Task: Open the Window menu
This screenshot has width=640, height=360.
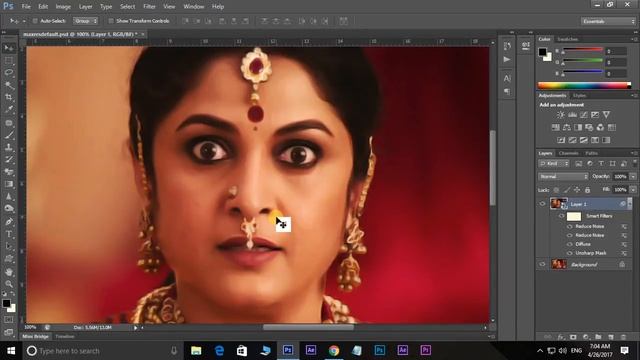Action: 193,7
